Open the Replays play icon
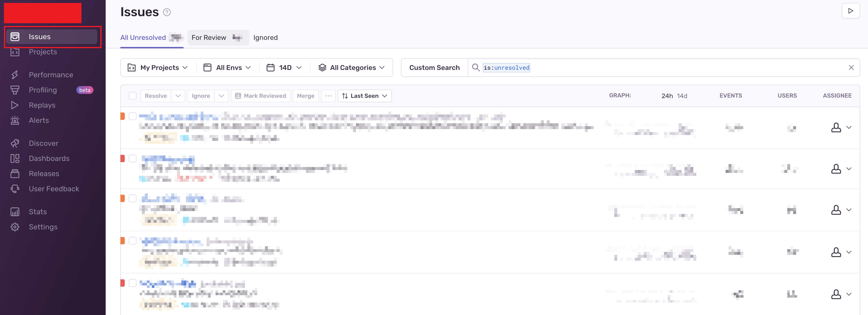 click(x=15, y=105)
